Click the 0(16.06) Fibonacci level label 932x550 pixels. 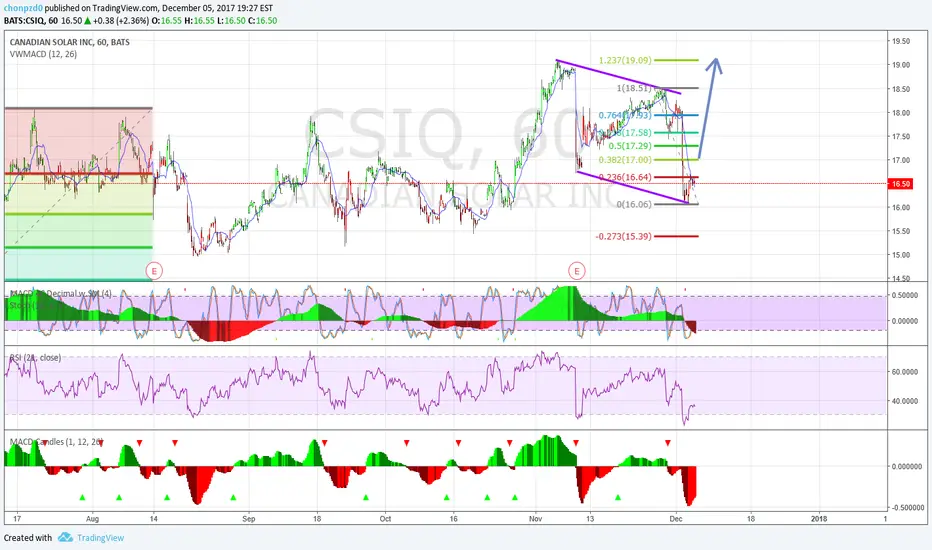tap(634, 204)
